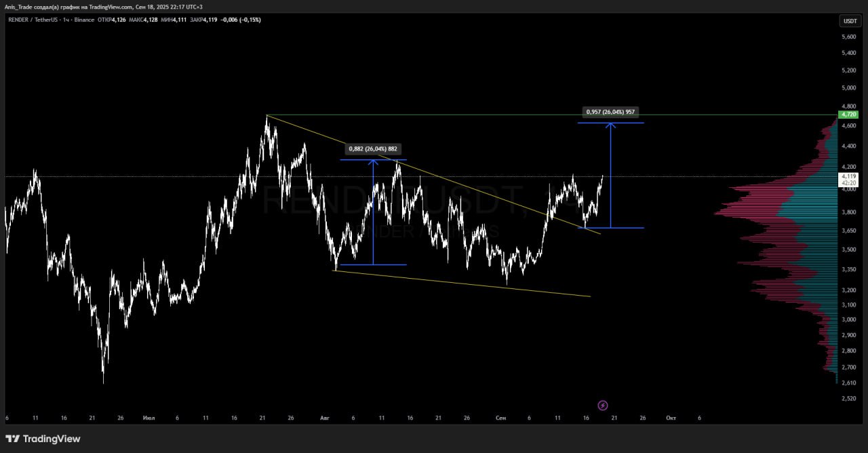This screenshot has width=868, height=453.
Task: Open the USDT currency selector
Action: point(850,21)
